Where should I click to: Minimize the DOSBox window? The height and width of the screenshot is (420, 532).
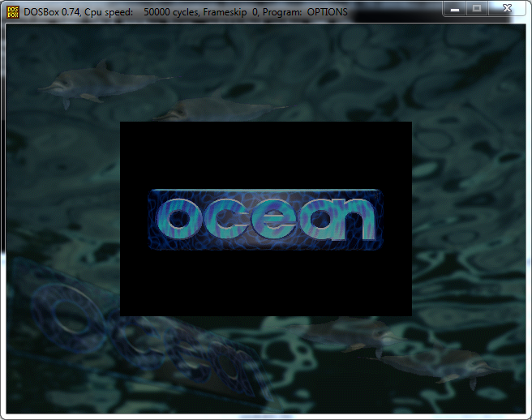point(455,8)
